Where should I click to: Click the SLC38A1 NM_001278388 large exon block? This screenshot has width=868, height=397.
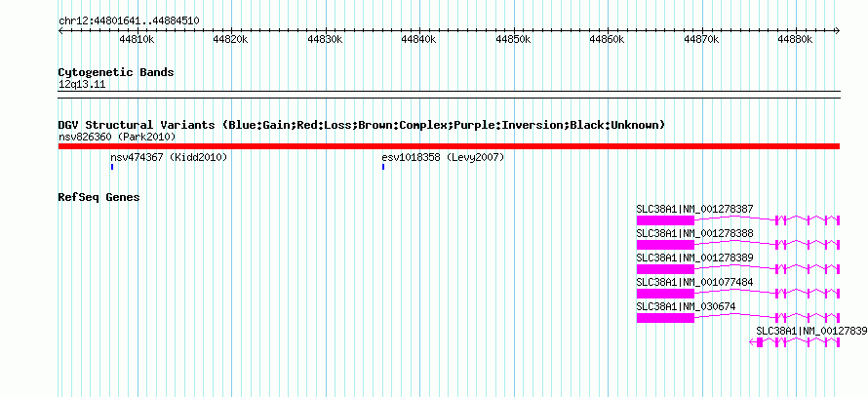(665, 245)
